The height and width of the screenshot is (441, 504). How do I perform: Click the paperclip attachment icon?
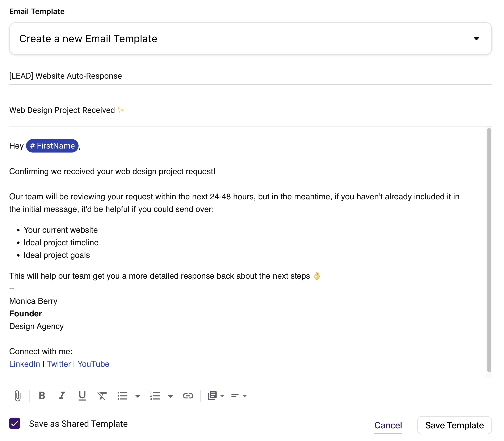coord(17,396)
